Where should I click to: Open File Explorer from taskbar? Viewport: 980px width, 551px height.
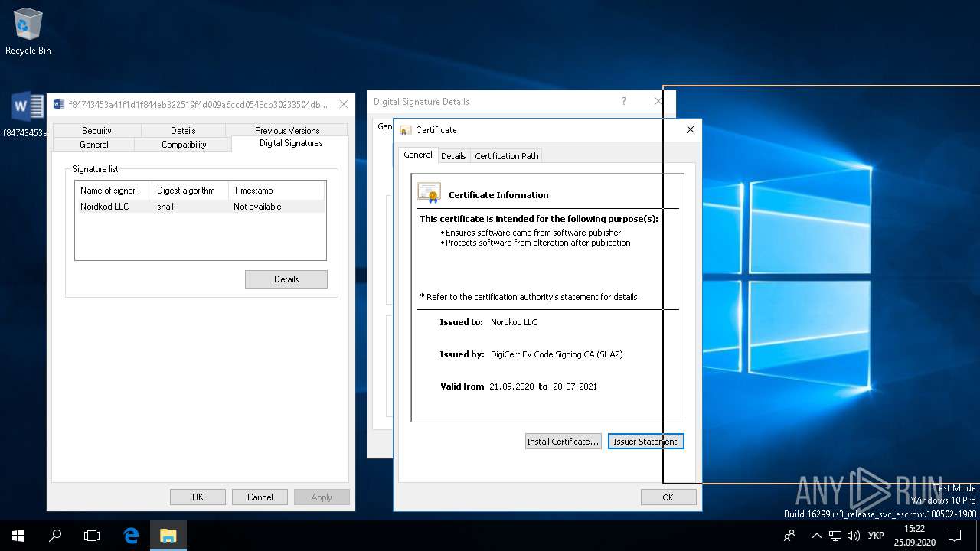pos(168,536)
